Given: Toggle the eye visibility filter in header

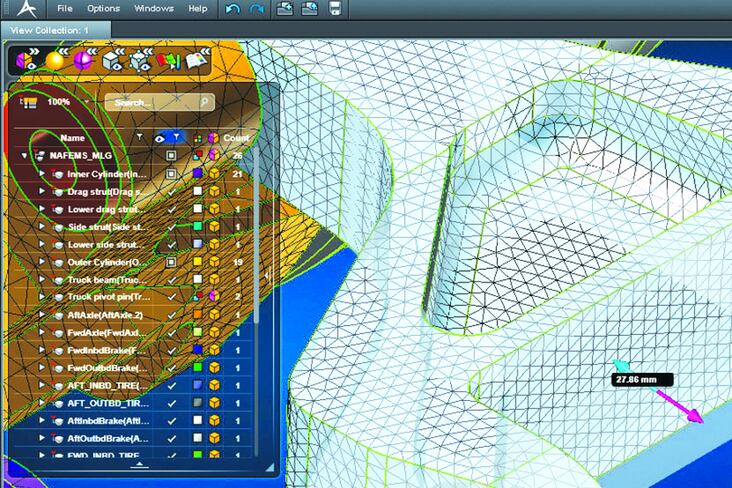Looking at the screenshot, I should pyautogui.click(x=160, y=138).
